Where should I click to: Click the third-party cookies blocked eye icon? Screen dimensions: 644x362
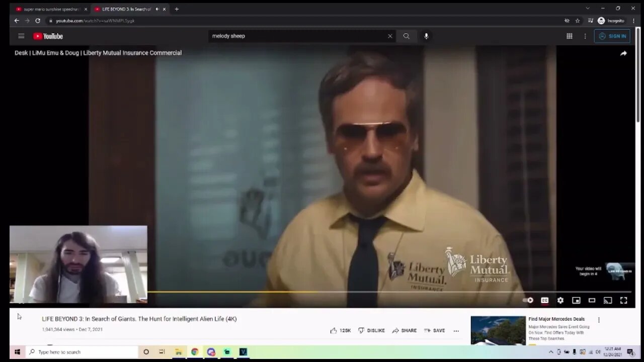point(567,21)
